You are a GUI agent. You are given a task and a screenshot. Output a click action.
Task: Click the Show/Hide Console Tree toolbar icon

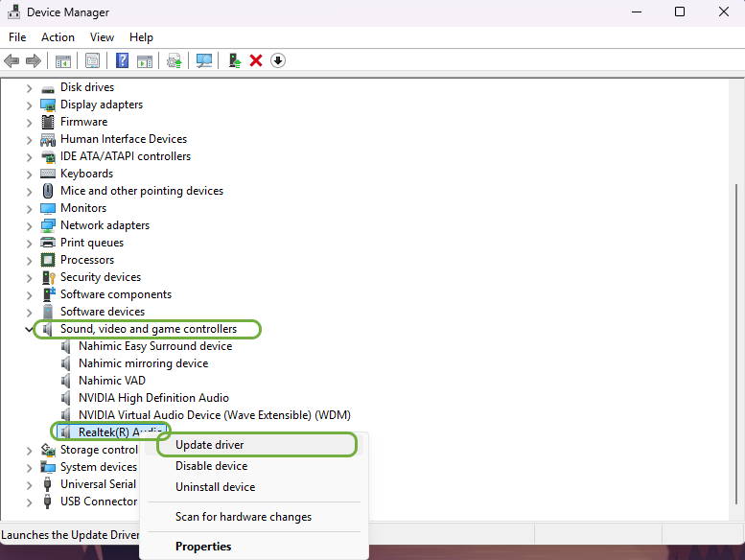(x=63, y=60)
